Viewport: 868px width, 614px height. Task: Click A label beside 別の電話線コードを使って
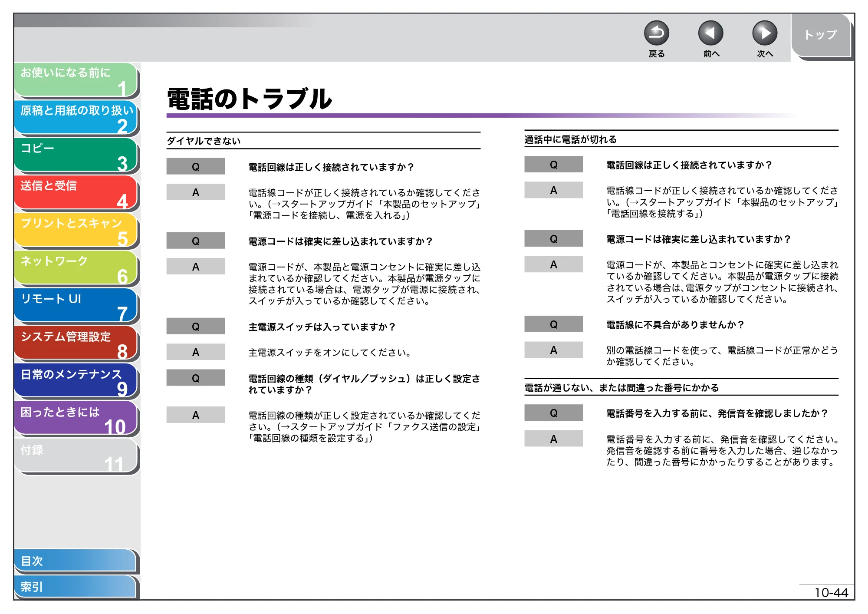pos(553,350)
